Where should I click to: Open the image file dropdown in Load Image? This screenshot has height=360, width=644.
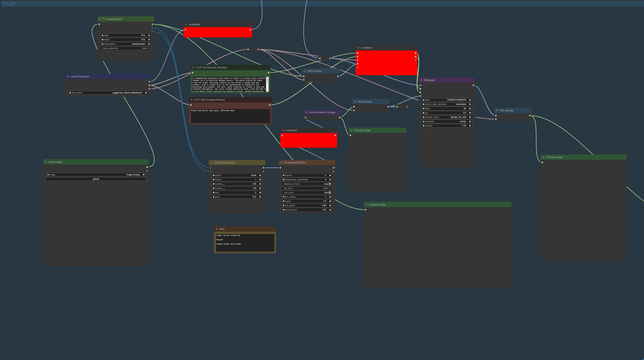tap(96, 175)
